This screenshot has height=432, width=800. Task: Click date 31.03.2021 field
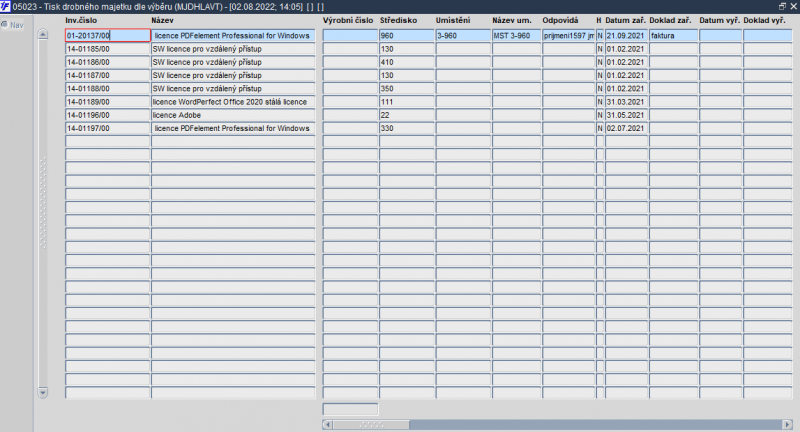tap(626, 102)
